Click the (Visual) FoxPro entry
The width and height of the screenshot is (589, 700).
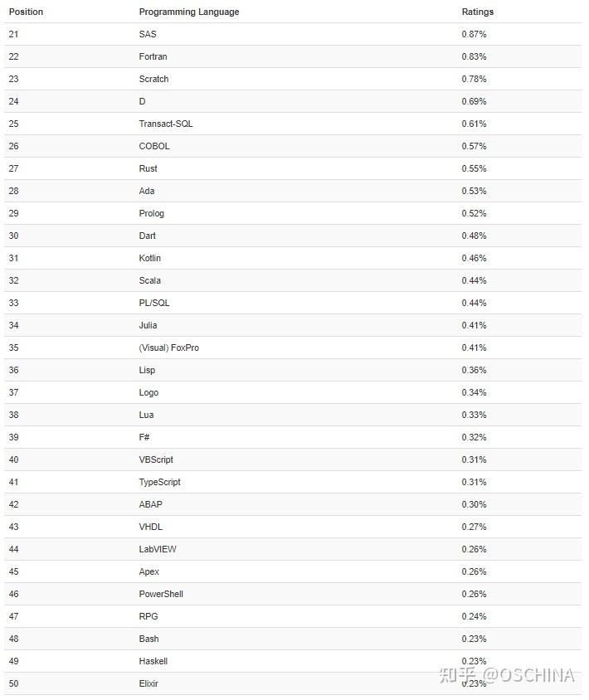click(168, 348)
